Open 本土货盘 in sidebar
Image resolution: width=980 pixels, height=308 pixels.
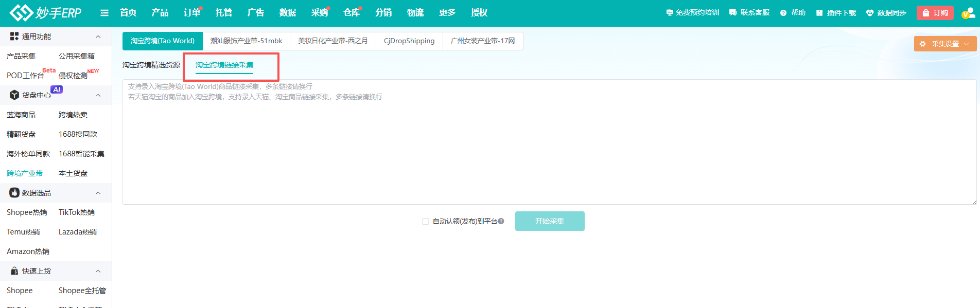[73, 173]
